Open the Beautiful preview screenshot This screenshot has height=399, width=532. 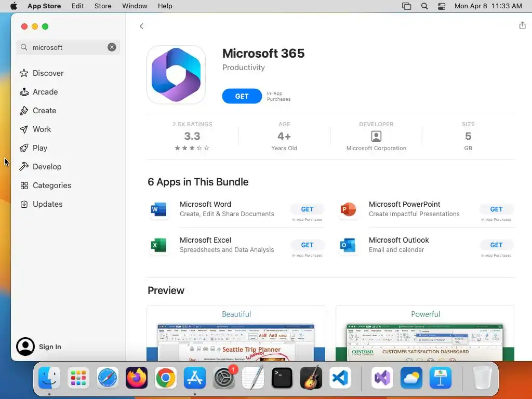pyautogui.click(x=236, y=333)
